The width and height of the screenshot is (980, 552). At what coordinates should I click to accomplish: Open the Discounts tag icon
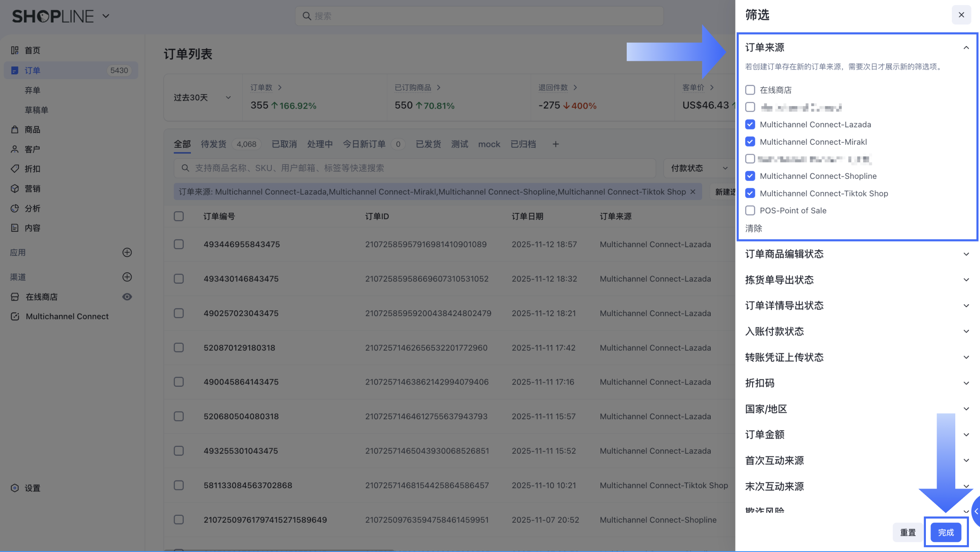15,169
